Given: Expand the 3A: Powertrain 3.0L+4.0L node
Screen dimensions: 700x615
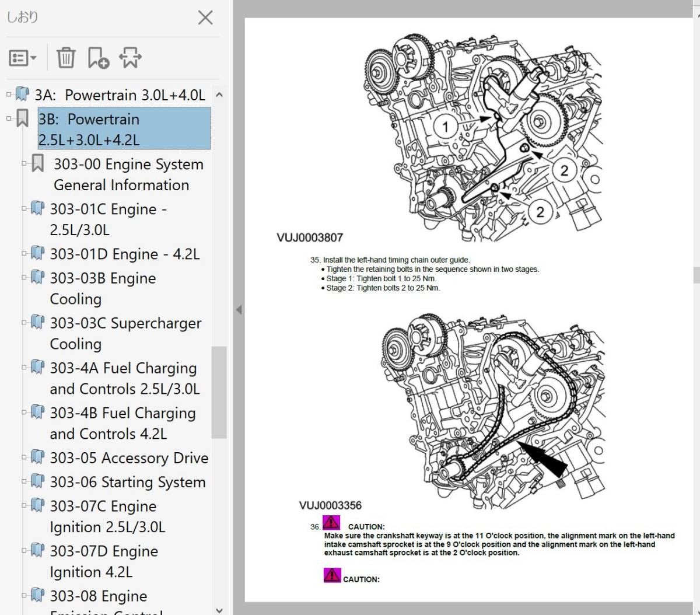Looking at the screenshot, I should coord(9,94).
